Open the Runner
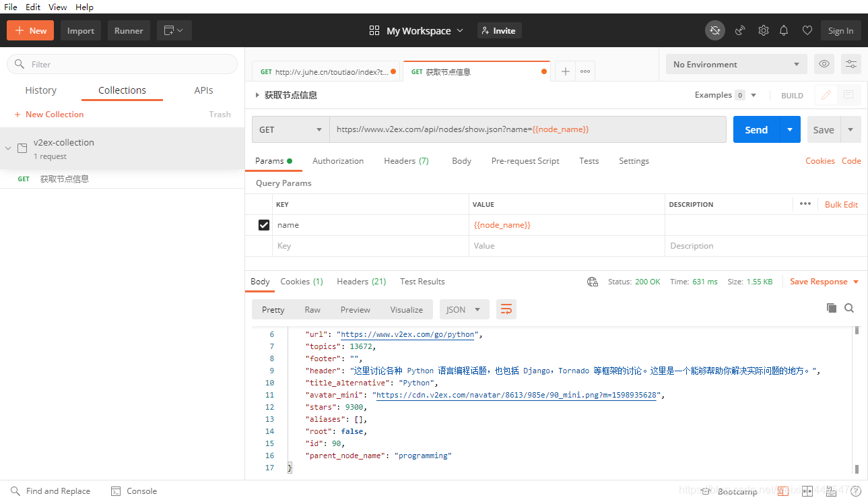The image size is (868, 502). click(129, 30)
